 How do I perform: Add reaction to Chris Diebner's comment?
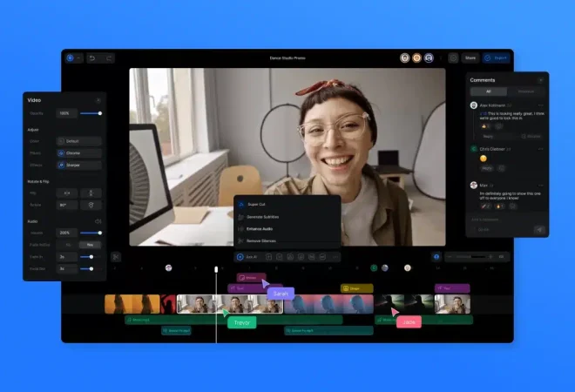(502, 168)
